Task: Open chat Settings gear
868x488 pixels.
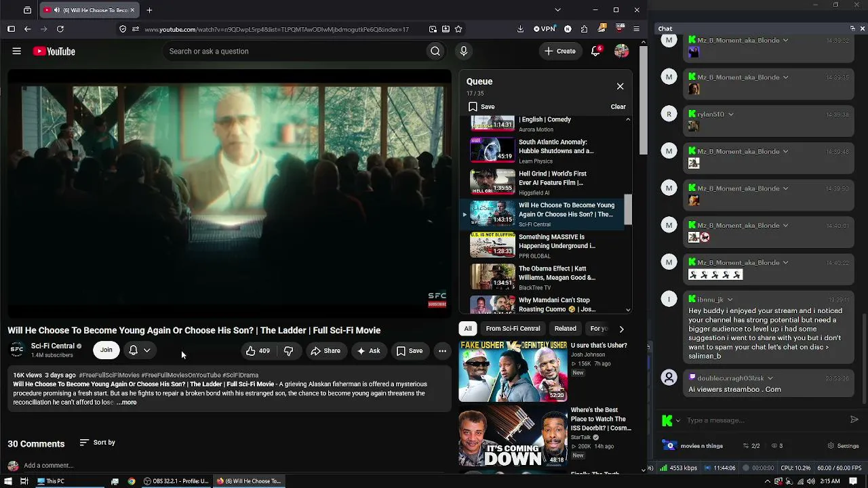Action: point(844,446)
